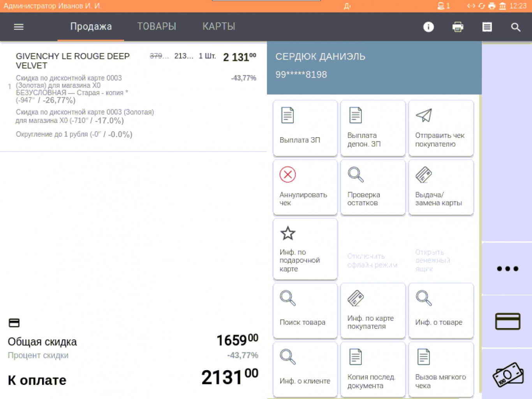Screen dimensions: 532x399
Task: Open the ТОВАРЫ tab
Action: tap(157, 26)
